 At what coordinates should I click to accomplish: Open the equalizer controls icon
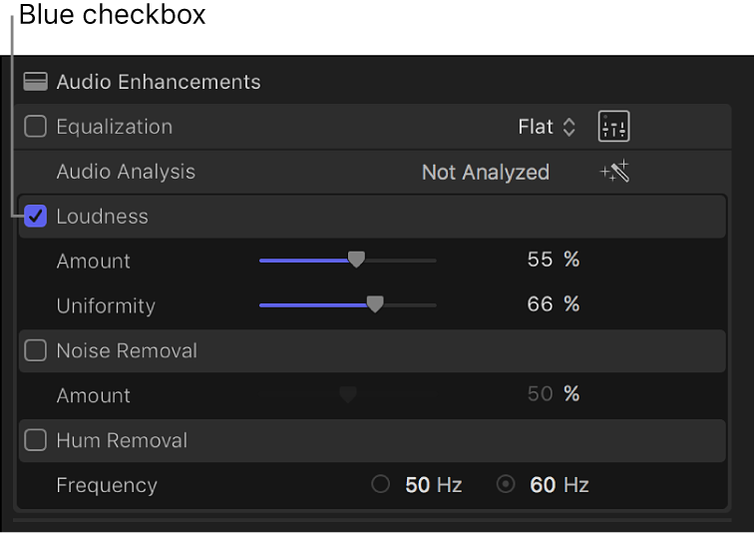(613, 127)
